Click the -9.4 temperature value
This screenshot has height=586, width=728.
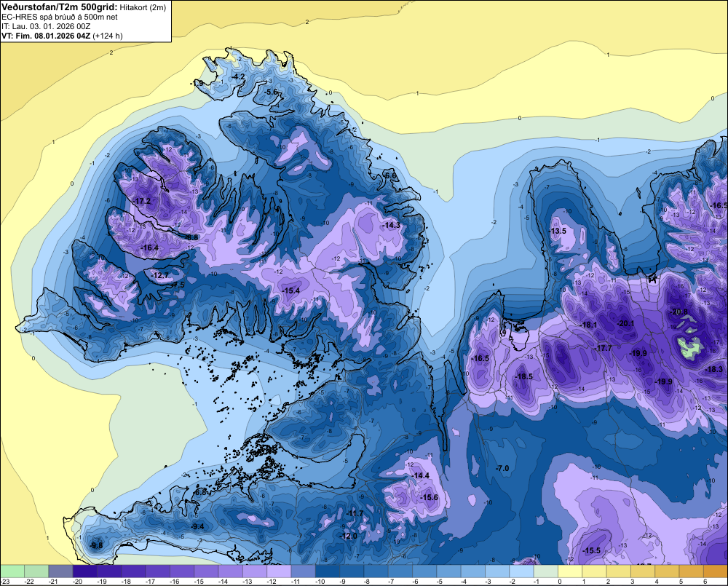(x=197, y=526)
